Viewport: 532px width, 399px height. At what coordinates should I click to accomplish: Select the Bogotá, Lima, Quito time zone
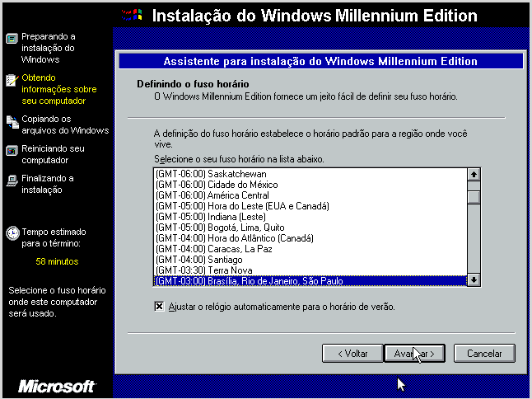click(x=310, y=228)
